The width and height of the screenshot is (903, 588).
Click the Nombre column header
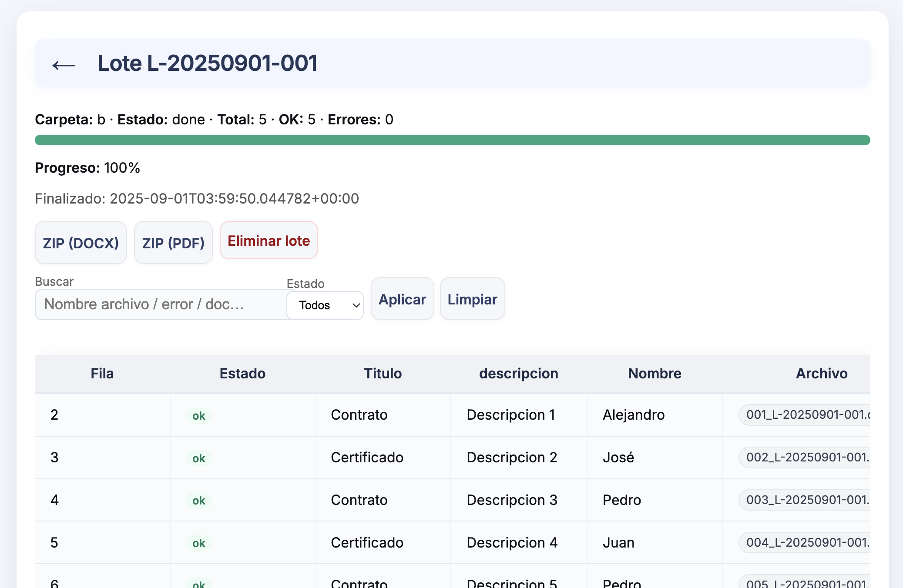655,374
